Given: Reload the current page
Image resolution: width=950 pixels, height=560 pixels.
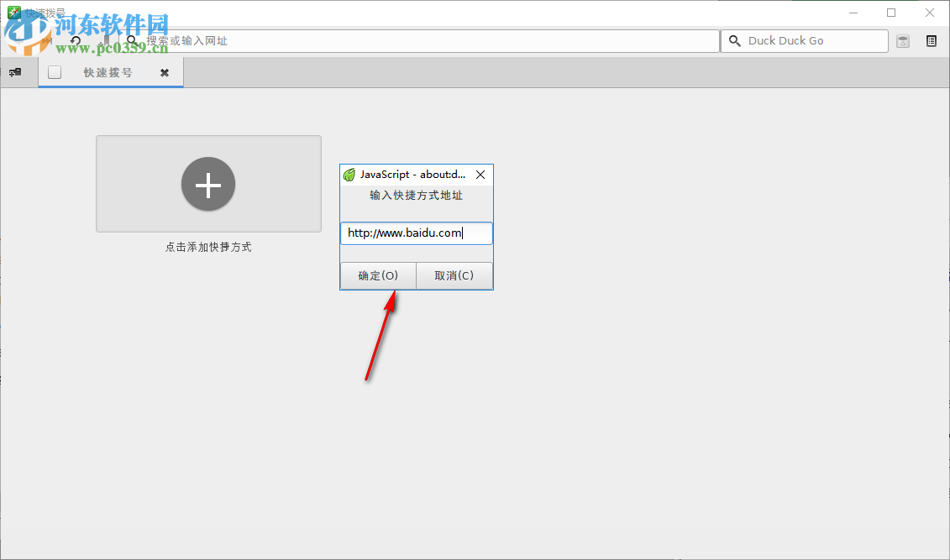Looking at the screenshot, I should click(x=75, y=40).
